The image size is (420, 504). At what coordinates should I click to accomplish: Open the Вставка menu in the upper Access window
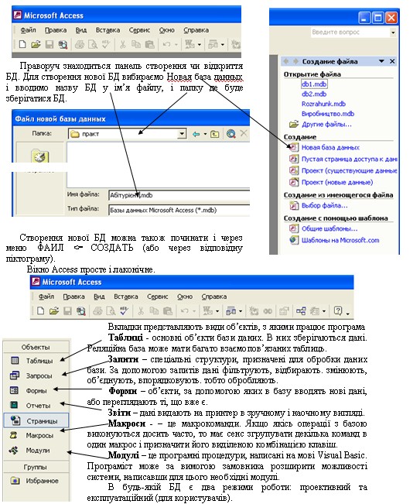pos(108,30)
